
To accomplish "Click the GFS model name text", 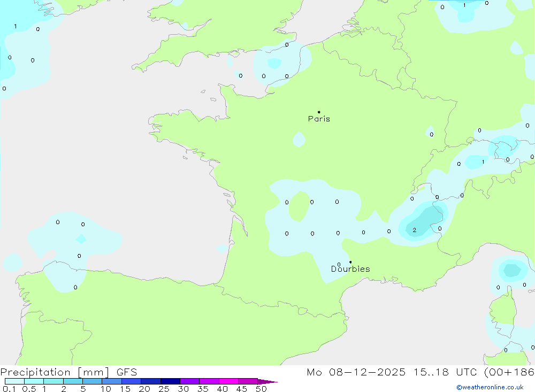I will tap(127, 372).
